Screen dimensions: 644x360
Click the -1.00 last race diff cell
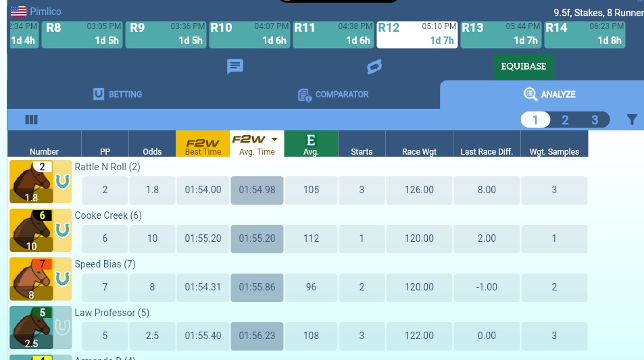click(x=487, y=287)
